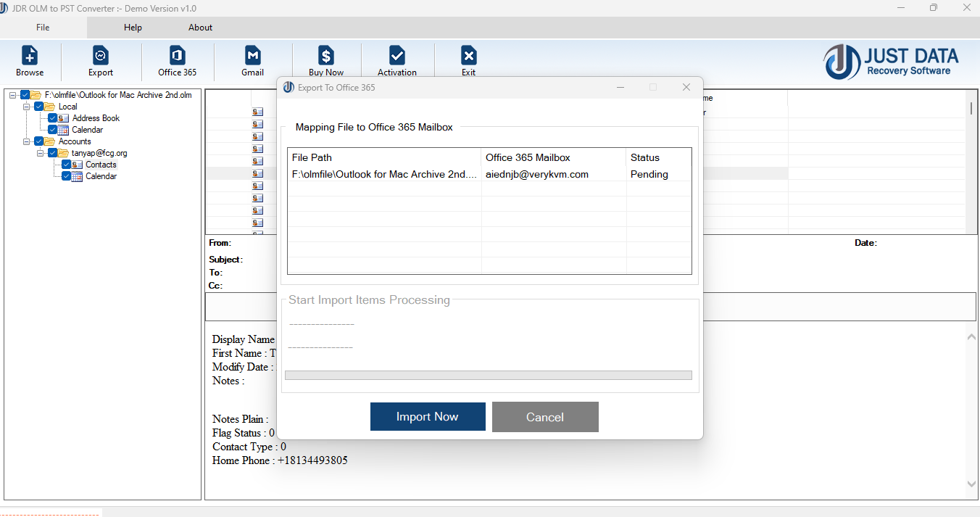Click the Contacts contact-card icon in tree
Screen dimensions: 980x517
(77, 165)
